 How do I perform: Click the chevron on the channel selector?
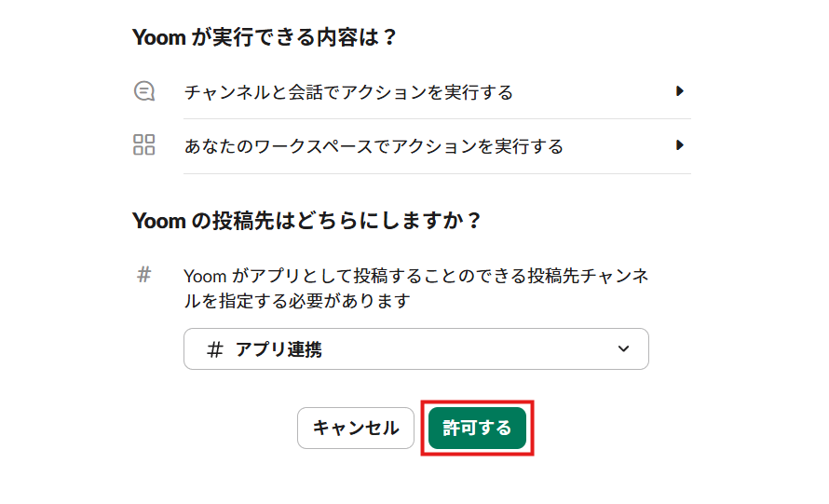623,349
